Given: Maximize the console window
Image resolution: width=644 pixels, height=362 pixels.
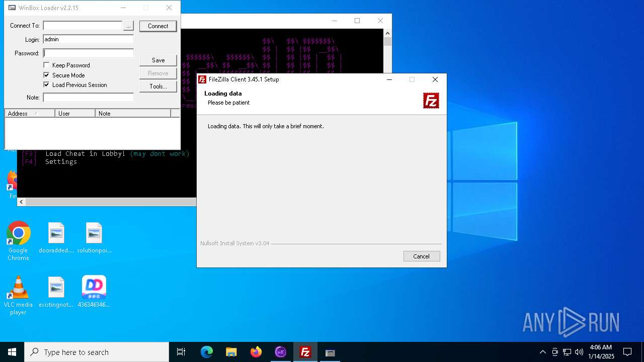Looking at the screenshot, I should click(x=357, y=21).
